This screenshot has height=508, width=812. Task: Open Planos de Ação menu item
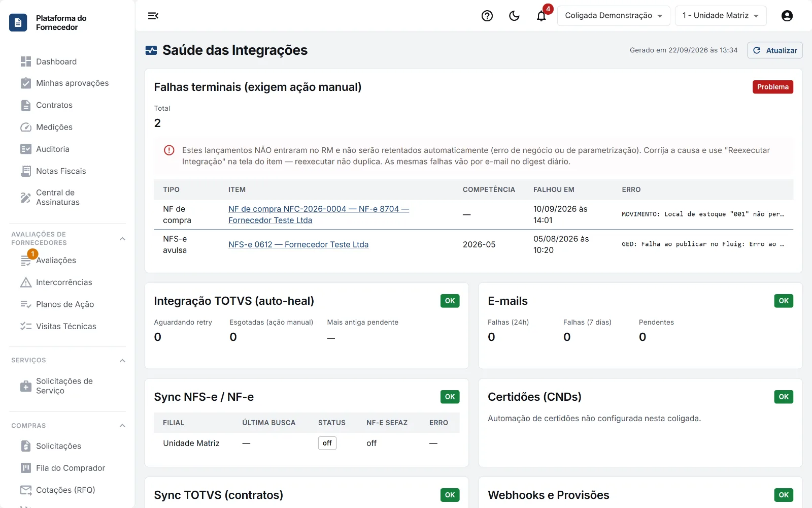67,304
